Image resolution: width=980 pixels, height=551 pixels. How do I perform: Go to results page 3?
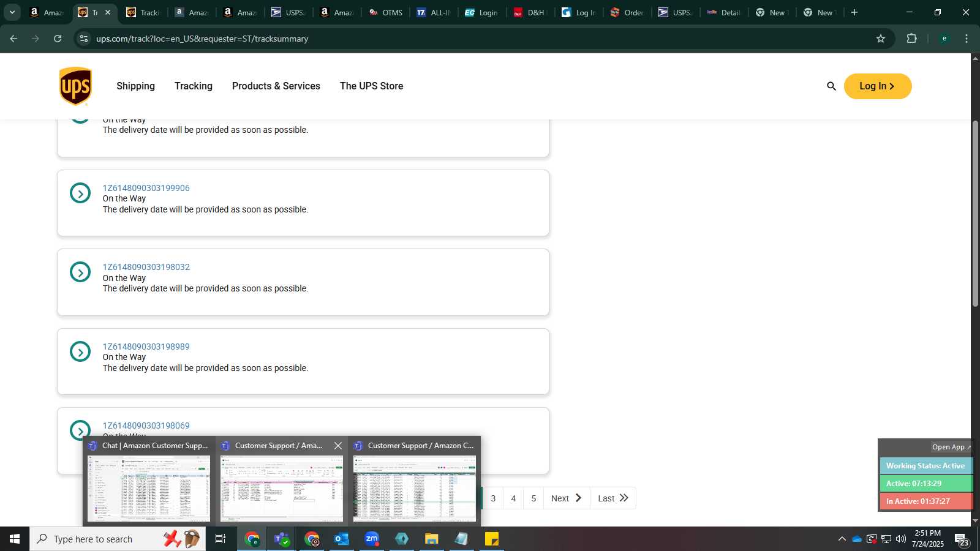click(x=493, y=498)
